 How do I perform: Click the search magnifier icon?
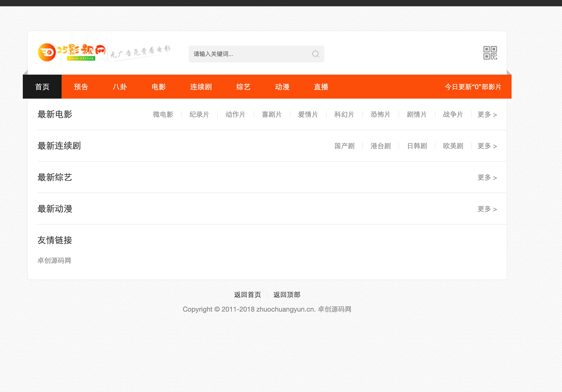point(315,54)
